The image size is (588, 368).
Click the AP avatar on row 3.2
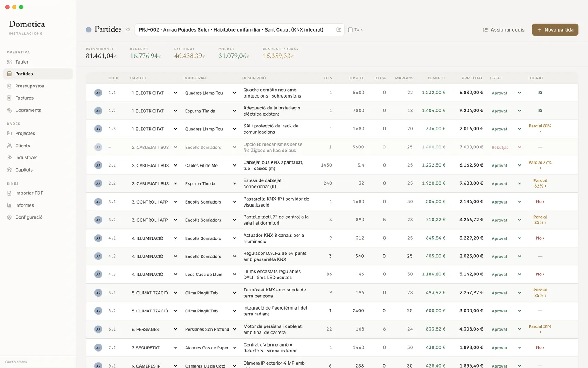coord(98,220)
